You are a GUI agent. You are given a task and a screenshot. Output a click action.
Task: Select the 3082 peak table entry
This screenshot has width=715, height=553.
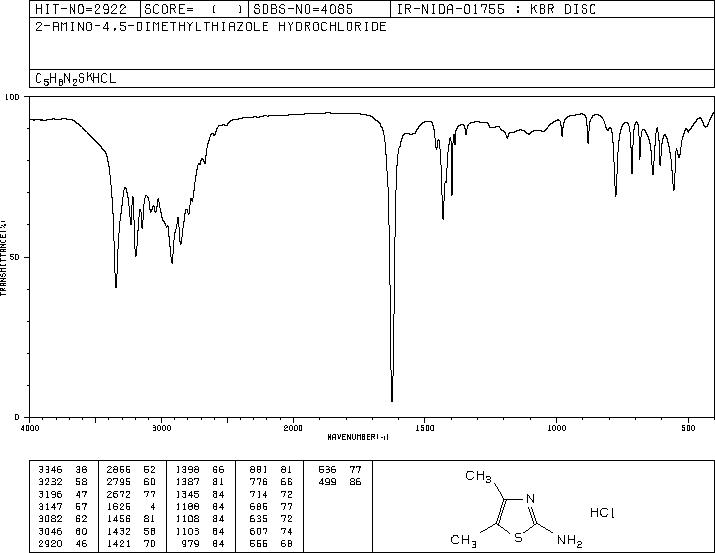[x=63, y=519]
